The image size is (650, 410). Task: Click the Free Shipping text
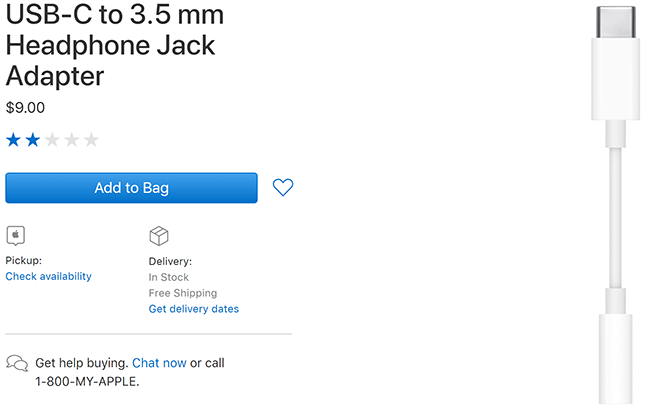point(183,293)
